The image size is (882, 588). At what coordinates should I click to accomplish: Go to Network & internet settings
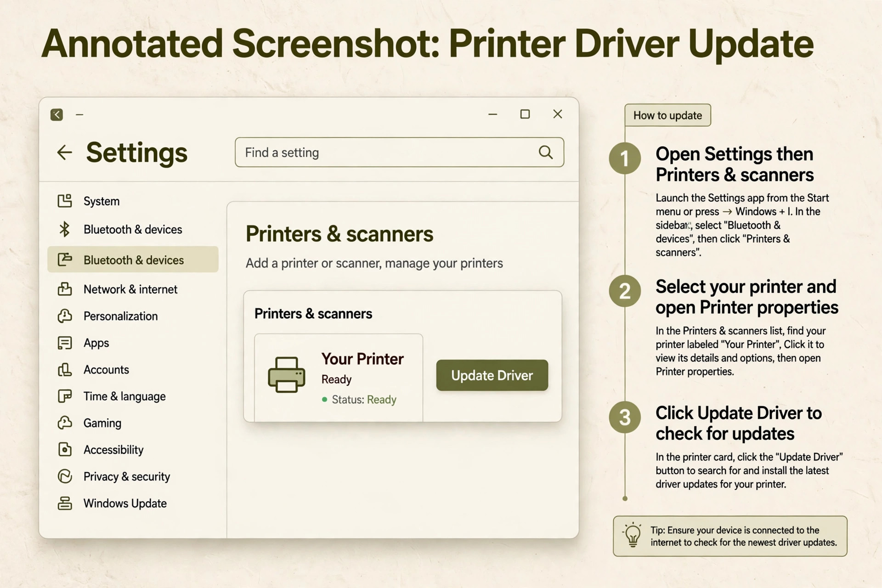point(130,289)
